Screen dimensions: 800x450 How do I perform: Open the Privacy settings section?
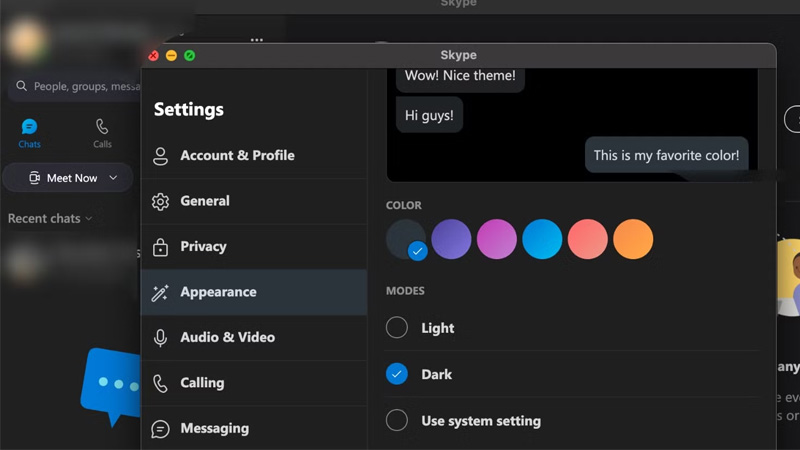(203, 247)
